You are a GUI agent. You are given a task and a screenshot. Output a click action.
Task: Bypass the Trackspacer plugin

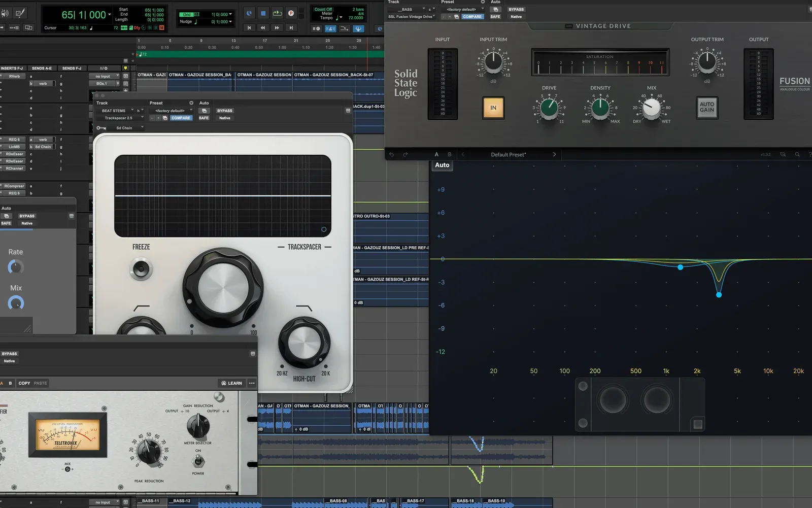(225, 111)
